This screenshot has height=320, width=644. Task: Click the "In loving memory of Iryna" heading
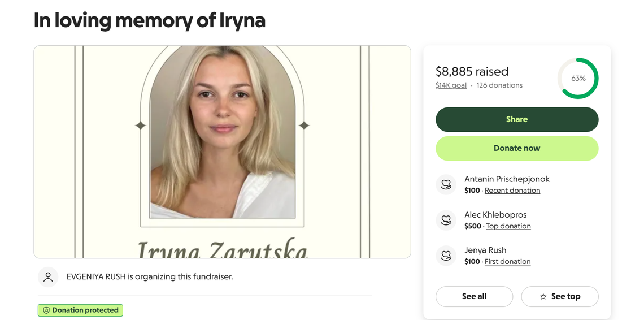coord(149,20)
